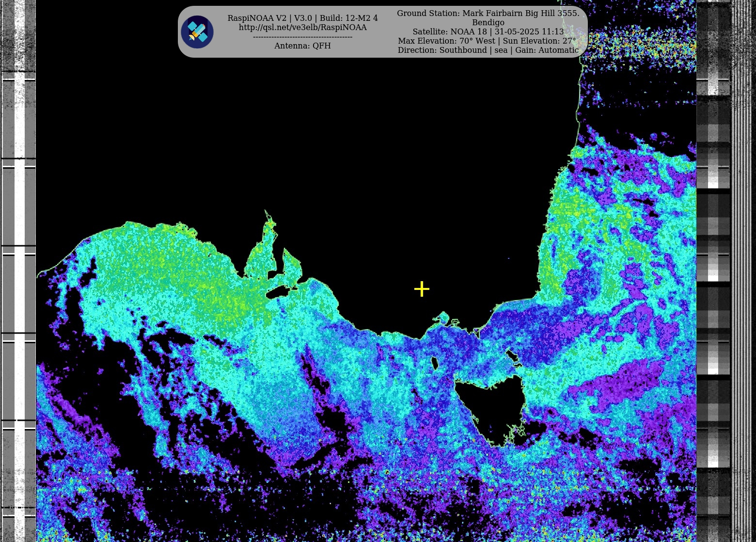This screenshot has width=756, height=542.
Task: Select the 'Satellite: NOAA 18 | 31-05-2025 11:13' line
Action: pyautogui.click(x=488, y=32)
